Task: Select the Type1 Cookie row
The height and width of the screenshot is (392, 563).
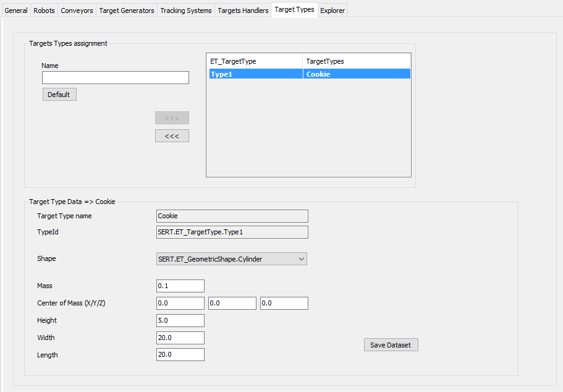Action: tap(309, 74)
